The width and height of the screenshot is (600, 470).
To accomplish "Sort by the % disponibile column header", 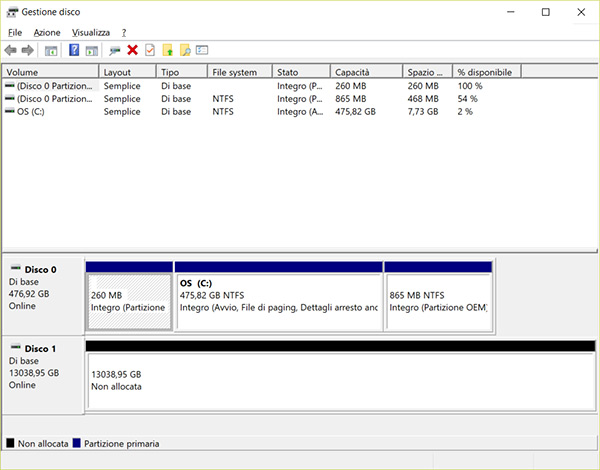I will [487, 72].
